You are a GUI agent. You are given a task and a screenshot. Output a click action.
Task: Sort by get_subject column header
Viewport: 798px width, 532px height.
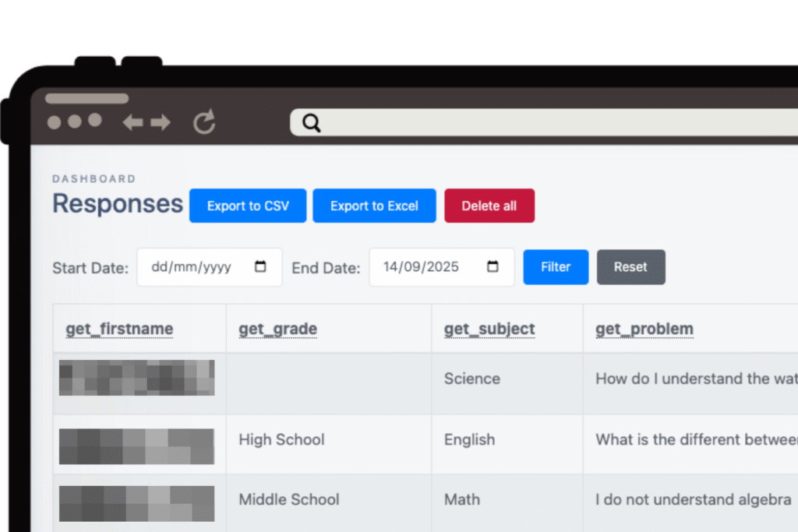pos(489,329)
